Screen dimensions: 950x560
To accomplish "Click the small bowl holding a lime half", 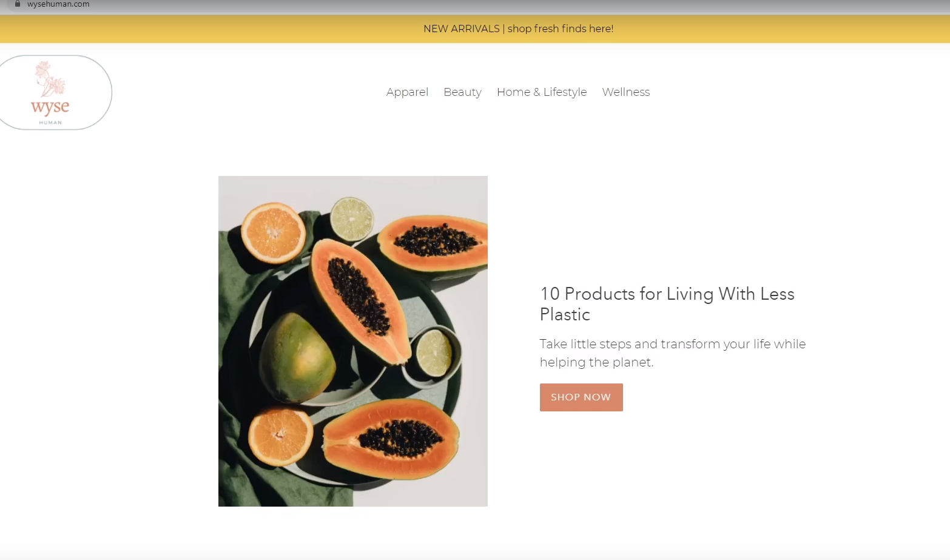I will pos(432,357).
